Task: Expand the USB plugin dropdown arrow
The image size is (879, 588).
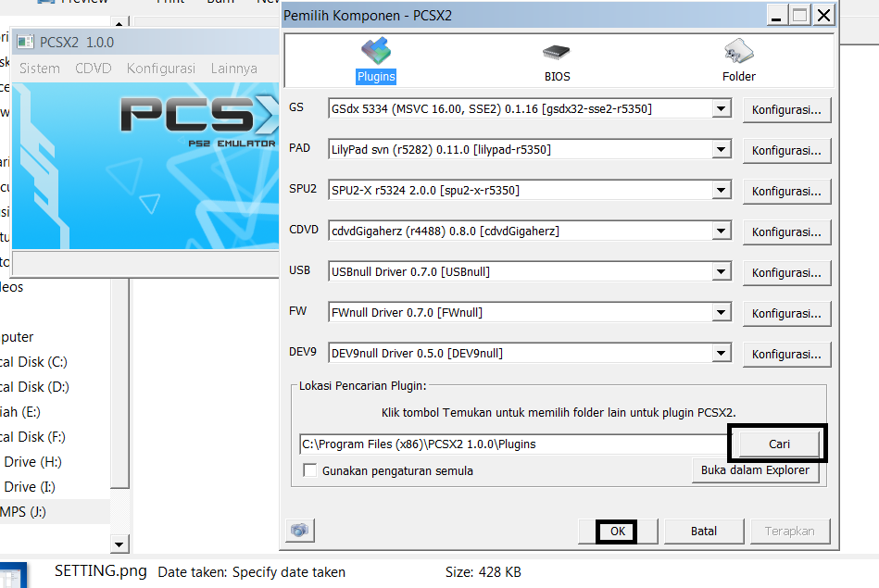Action: click(x=722, y=272)
